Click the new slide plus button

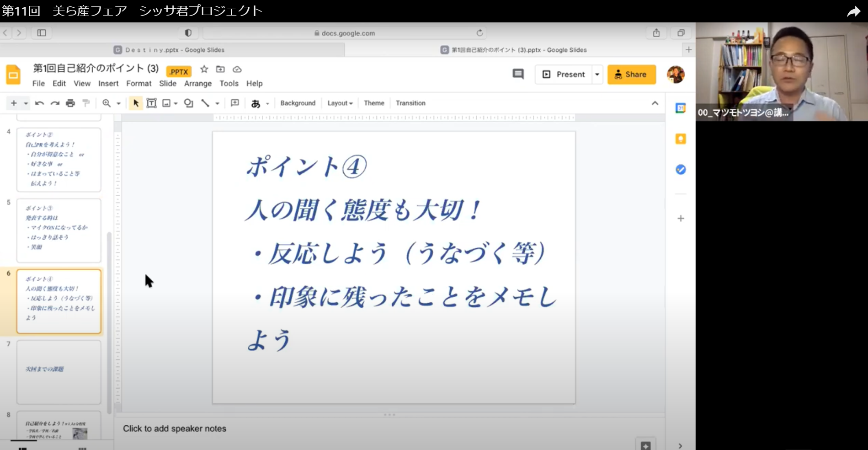14,103
